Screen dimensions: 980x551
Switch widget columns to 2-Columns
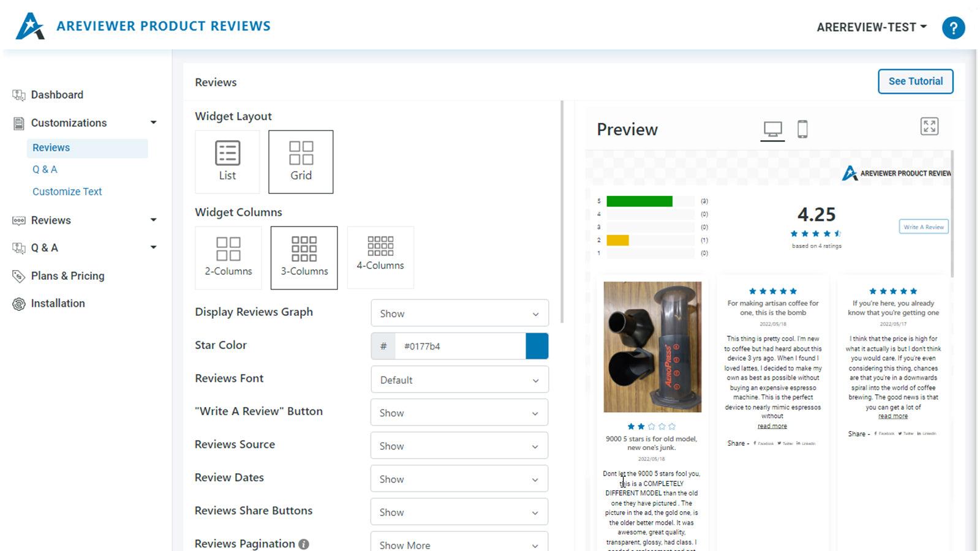228,257
